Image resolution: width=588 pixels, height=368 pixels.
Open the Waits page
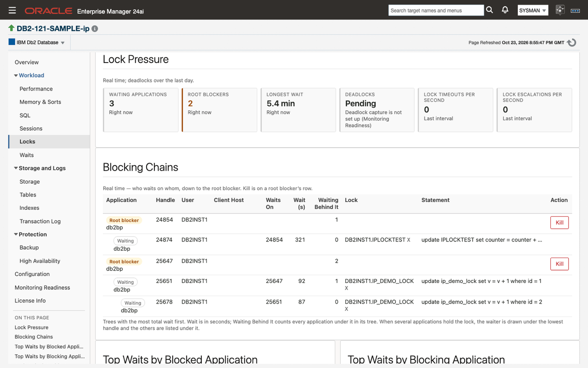coord(26,155)
